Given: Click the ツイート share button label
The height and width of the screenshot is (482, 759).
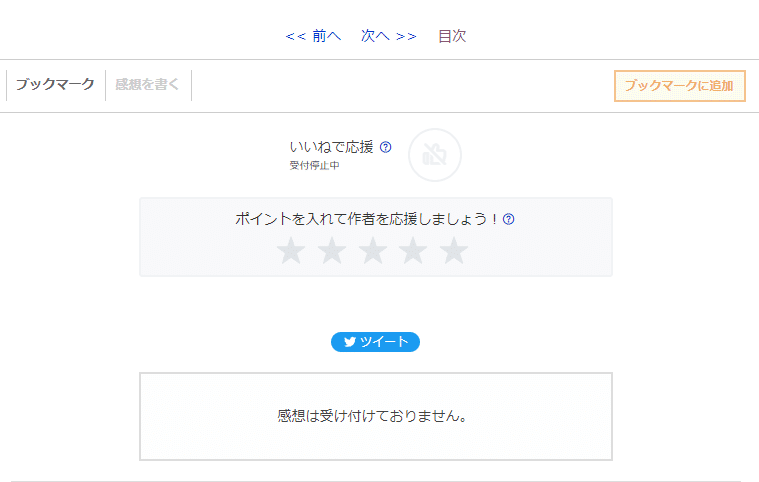Looking at the screenshot, I should click(x=384, y=342).
